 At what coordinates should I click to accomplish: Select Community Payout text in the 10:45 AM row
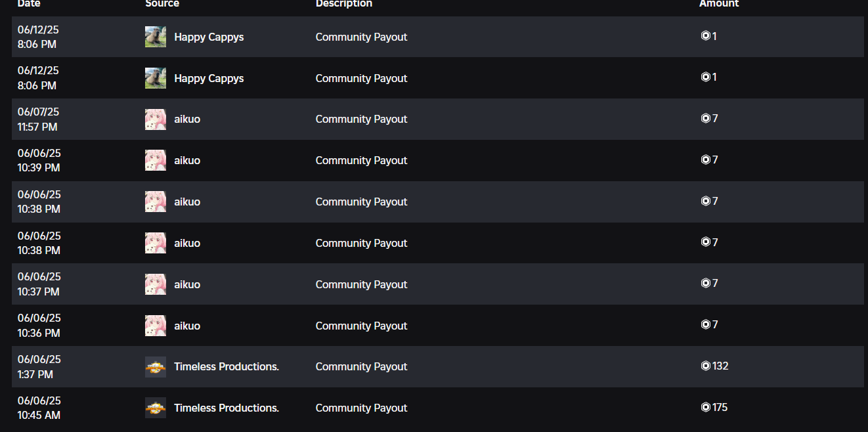(x=361, y=408)
